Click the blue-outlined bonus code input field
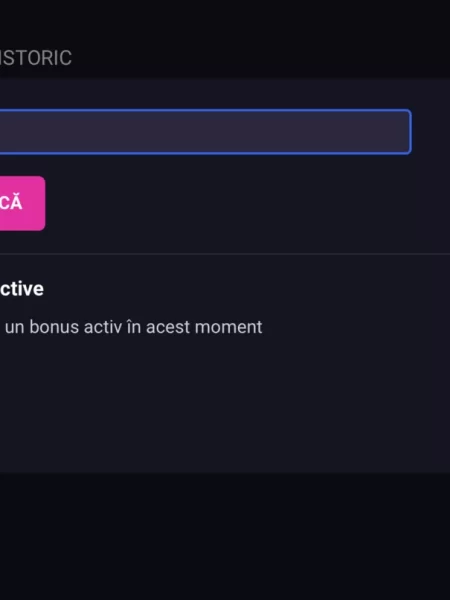The height and width of the screenshot is (600, 450). click(x=205, y=132)
